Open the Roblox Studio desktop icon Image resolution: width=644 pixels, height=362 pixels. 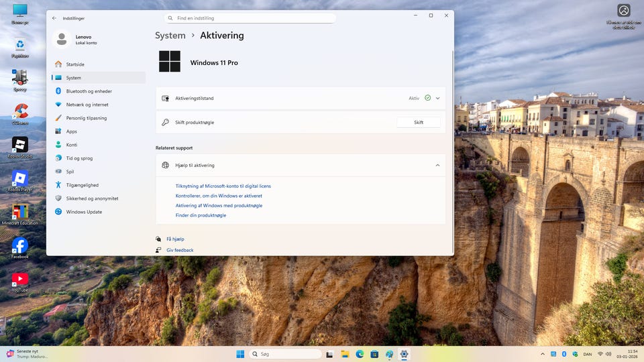[x=20, y=145]
